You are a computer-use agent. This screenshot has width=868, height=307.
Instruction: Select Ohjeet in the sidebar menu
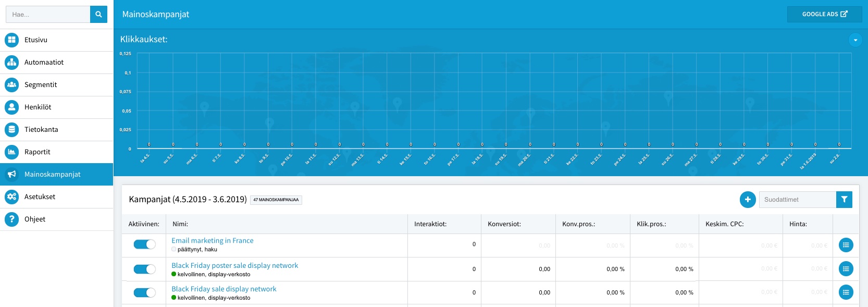35,219
